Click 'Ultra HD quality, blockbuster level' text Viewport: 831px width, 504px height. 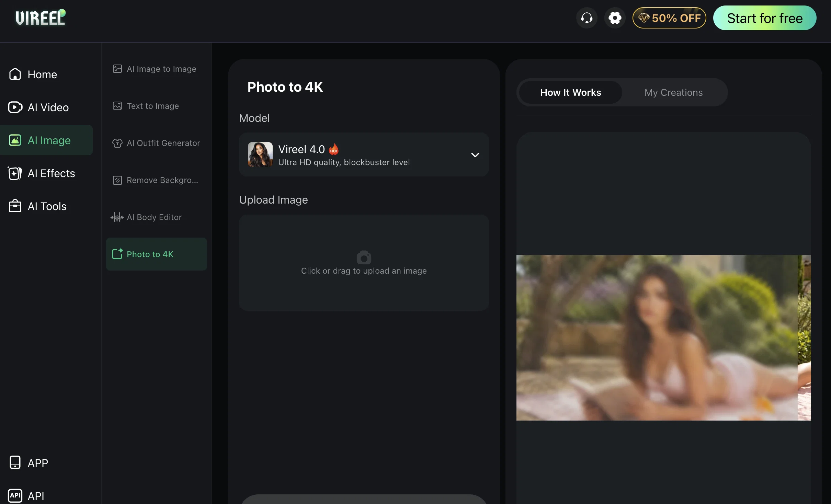tap(344, 162)
